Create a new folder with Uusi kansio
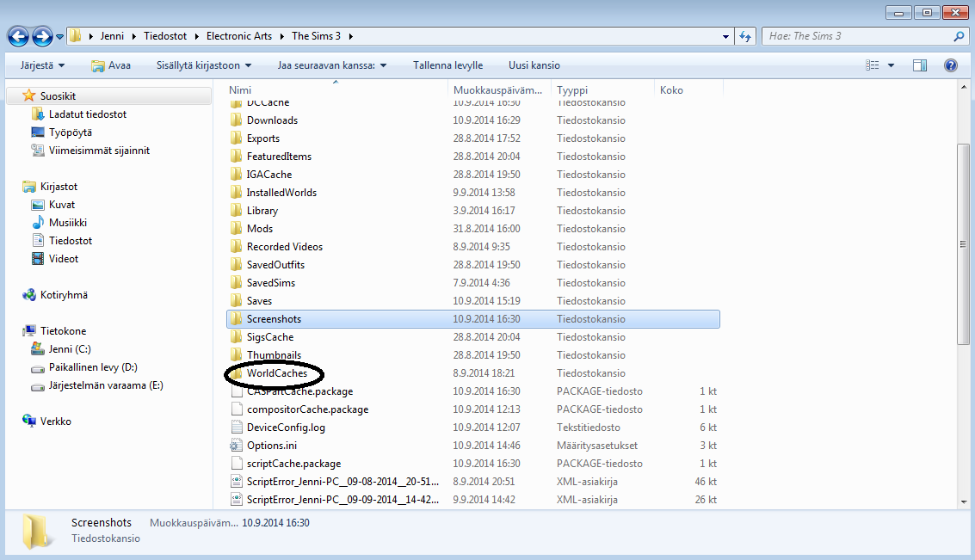 coord(534,65)
